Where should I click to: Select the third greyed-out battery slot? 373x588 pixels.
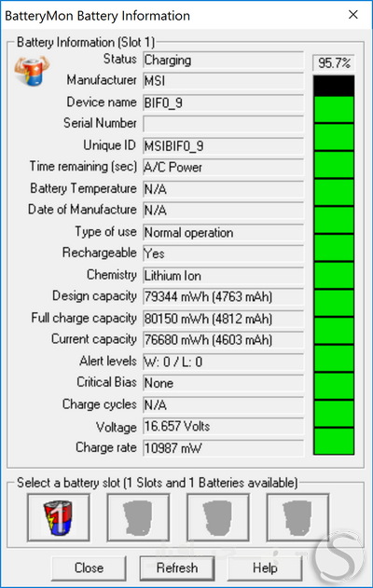click(x=218, y=517)
